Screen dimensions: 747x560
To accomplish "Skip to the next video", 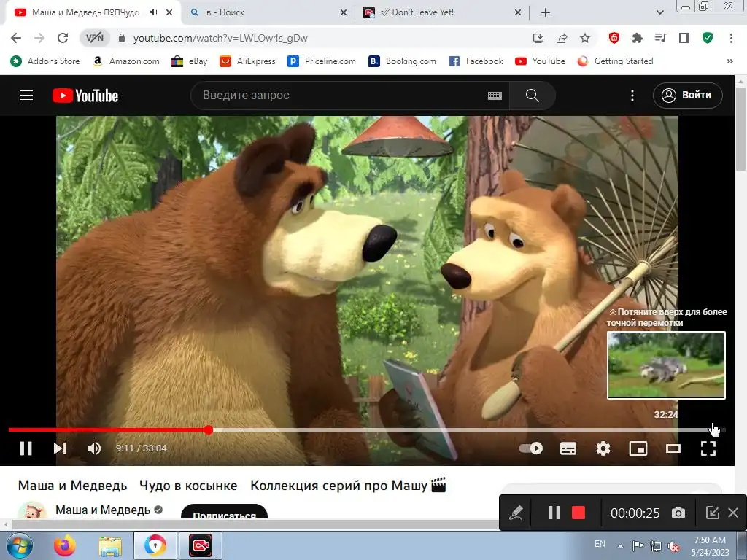I will click(60, 448).
